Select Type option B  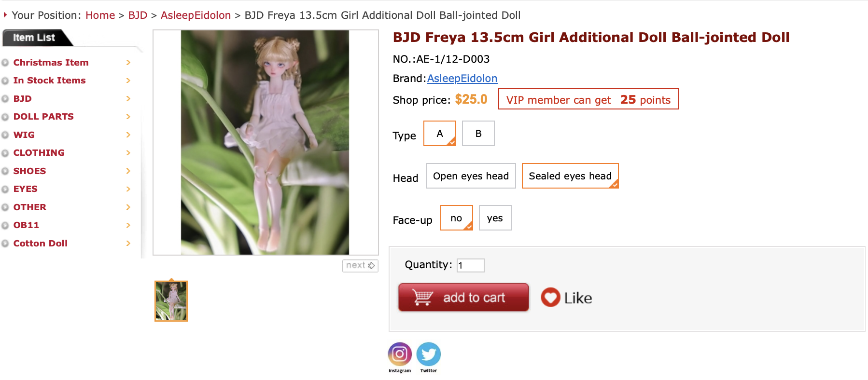tap(478, 134)
